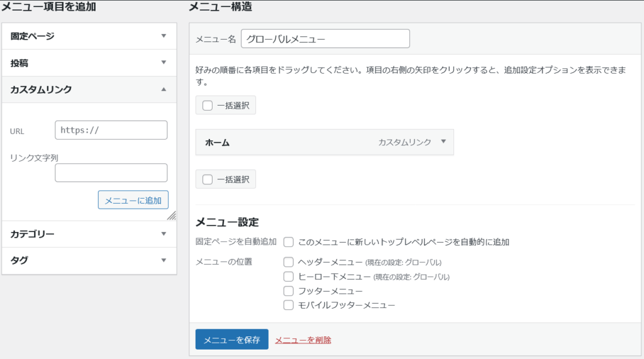Click the リンク文字列 text field
Screen dimensions: 644x359
coord(111,173)
